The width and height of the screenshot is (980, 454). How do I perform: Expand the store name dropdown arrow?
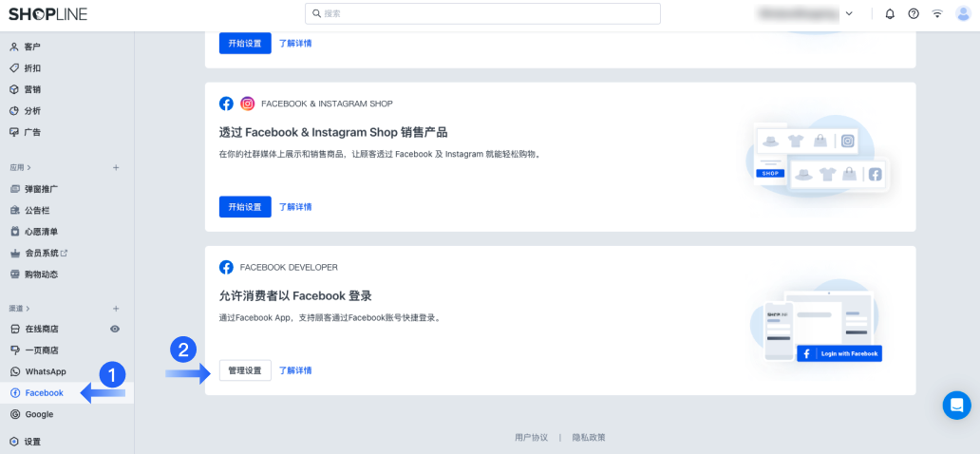point(849,13)
